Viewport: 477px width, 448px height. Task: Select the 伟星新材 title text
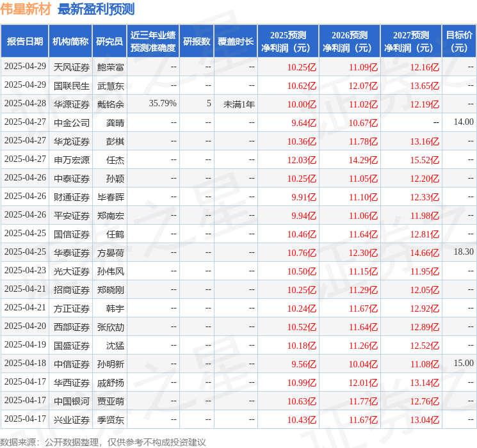26,9
